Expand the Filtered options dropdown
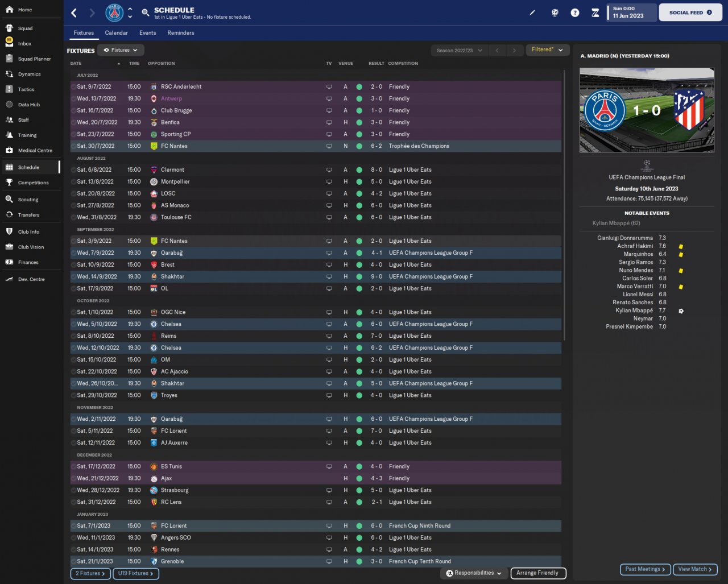Screen dimensions: 728x584 547,50
